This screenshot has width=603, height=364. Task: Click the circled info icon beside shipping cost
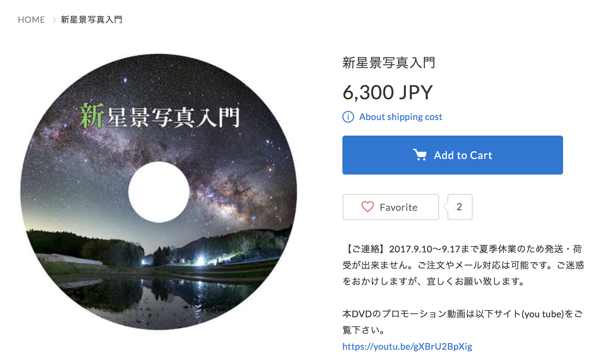tap(348, 117)
